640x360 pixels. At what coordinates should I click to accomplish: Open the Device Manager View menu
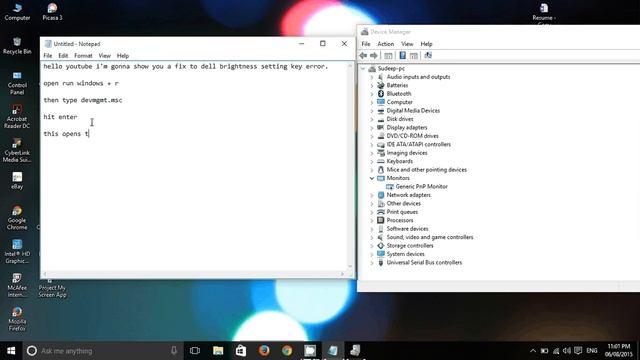click(x=407, y=44)
